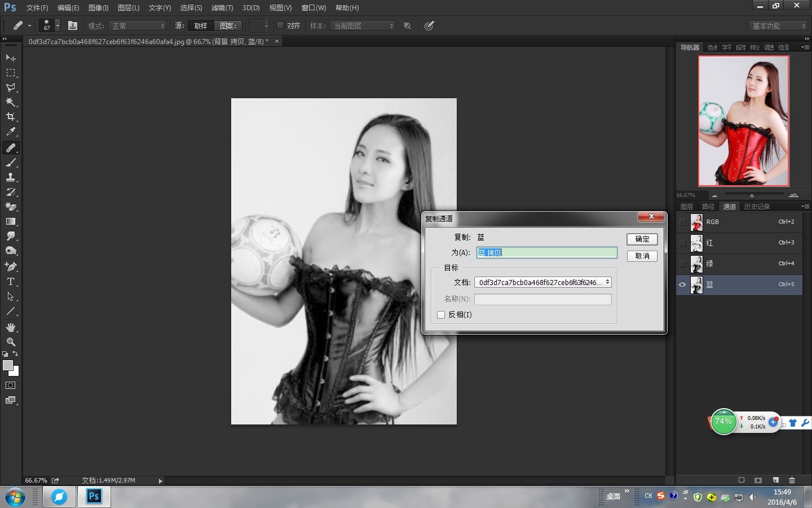
Task: Open the 基本功能 workspace dropdown
Action: click(x=779, y=26)
